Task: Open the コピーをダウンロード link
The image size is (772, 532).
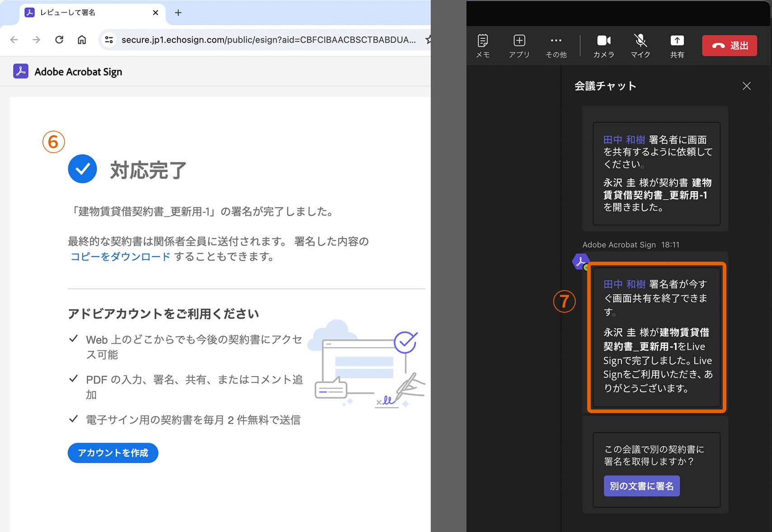Action: click(121, 257)
